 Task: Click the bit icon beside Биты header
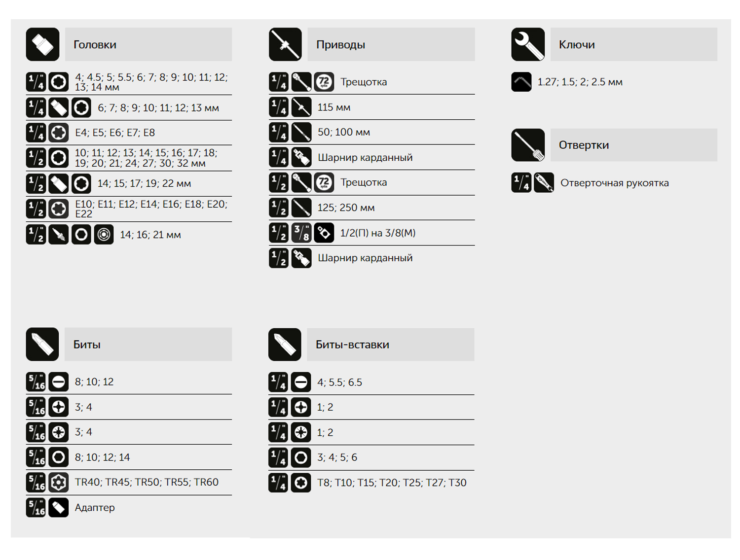coord(42,344)
